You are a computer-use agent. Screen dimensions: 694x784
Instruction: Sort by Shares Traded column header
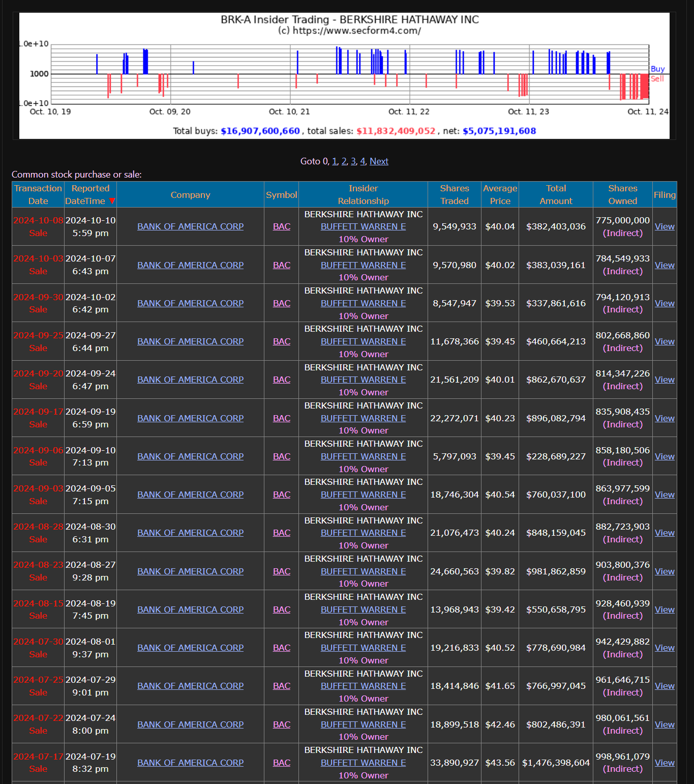tap(455, 195)
